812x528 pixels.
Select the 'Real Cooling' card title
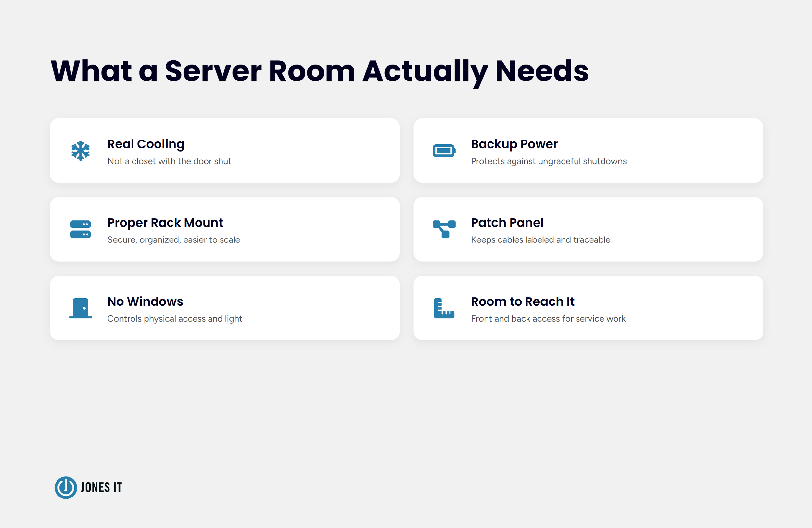[146, 144]
